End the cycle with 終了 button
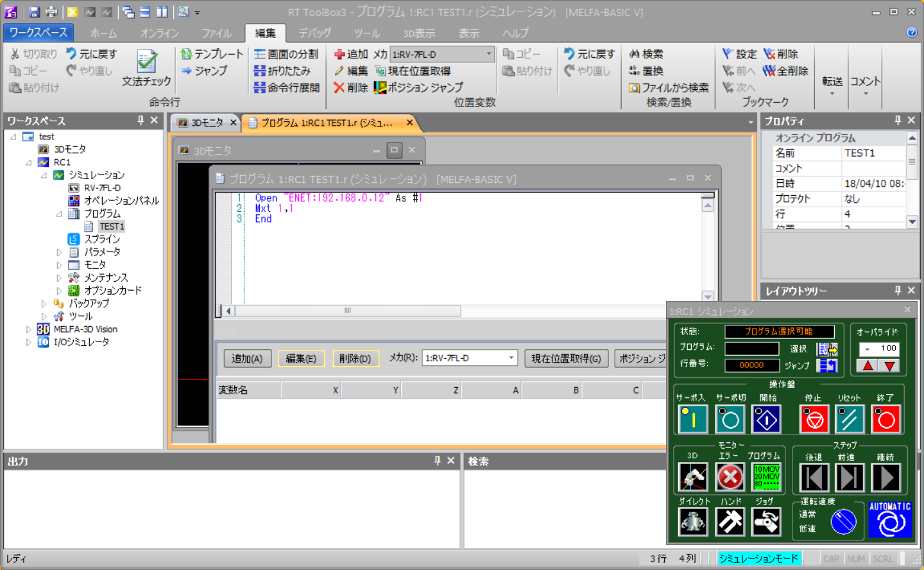The height and width of the screenshot is (570, 924). point(886,419)
